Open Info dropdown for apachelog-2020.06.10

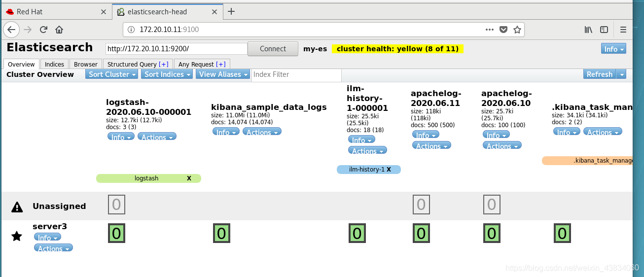tap(496, 135)
